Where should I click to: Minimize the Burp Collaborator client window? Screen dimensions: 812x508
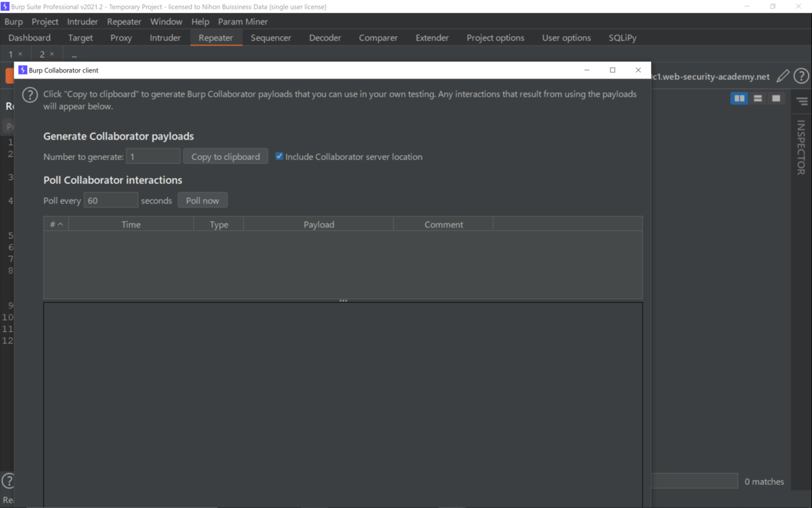pos(587,70)
